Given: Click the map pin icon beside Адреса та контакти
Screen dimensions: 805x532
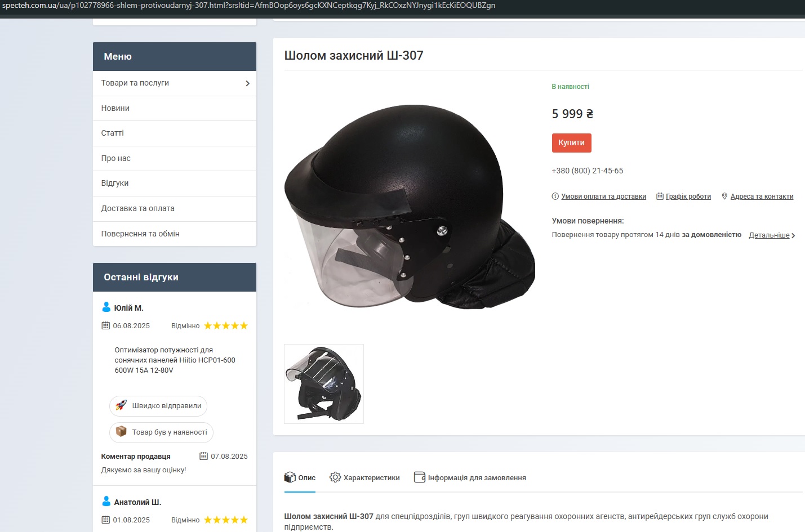Looking at the screenshot, I should coord(724,196).
